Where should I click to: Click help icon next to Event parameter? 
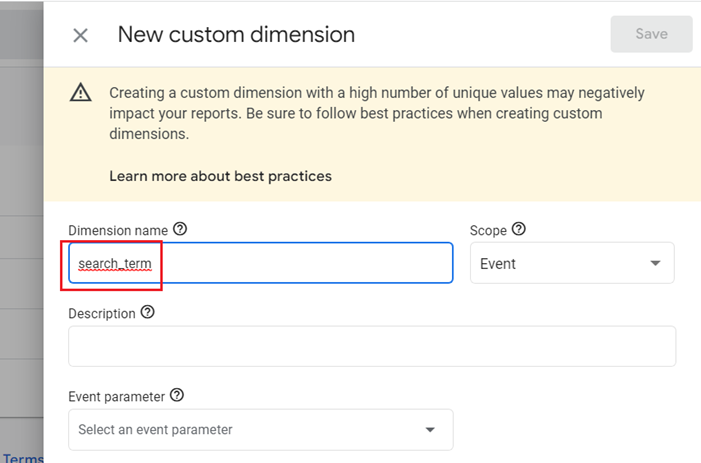pyautogui.click(x=177, y=395)
